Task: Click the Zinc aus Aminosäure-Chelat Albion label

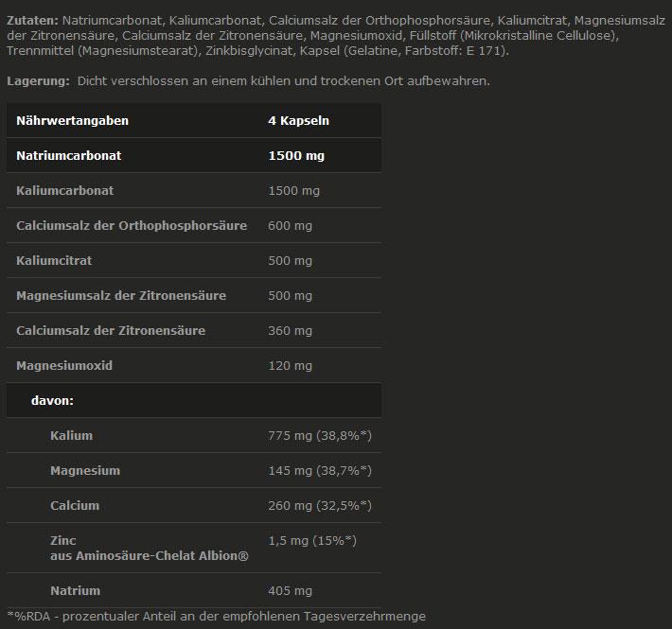Action: [x=149, y=549]
